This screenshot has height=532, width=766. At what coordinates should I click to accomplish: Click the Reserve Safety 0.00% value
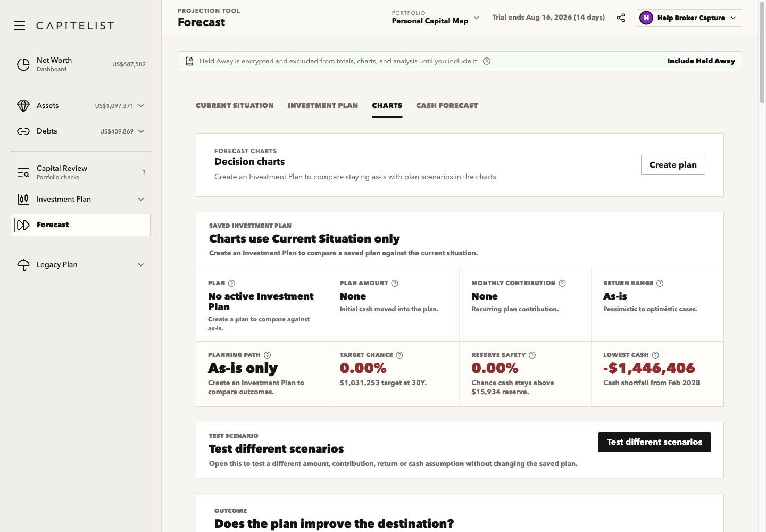pos(495,368)
